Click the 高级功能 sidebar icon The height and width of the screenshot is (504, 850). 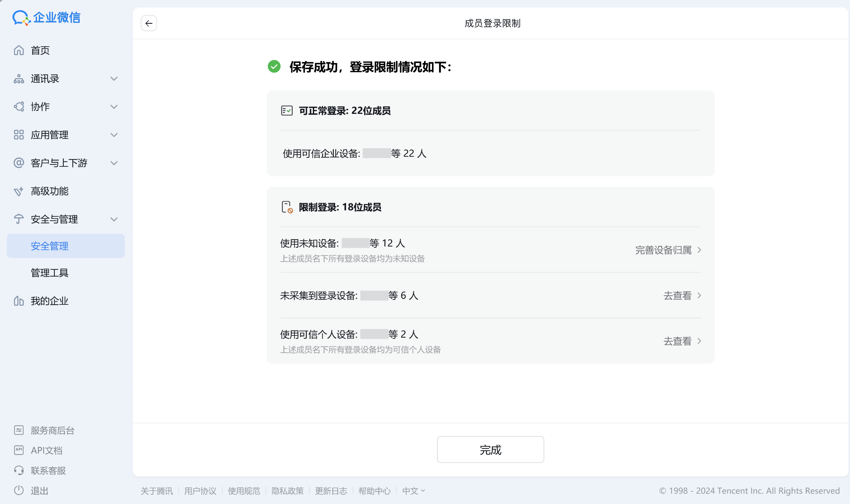(x=19, y=191)
